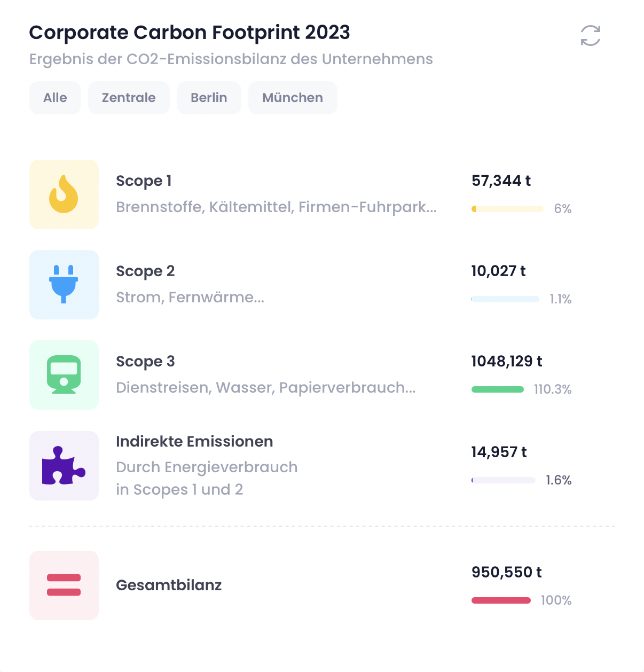Click the Scope 1 flame icon
This screenshot has width=644, height=672.
[x=64, y=194]
